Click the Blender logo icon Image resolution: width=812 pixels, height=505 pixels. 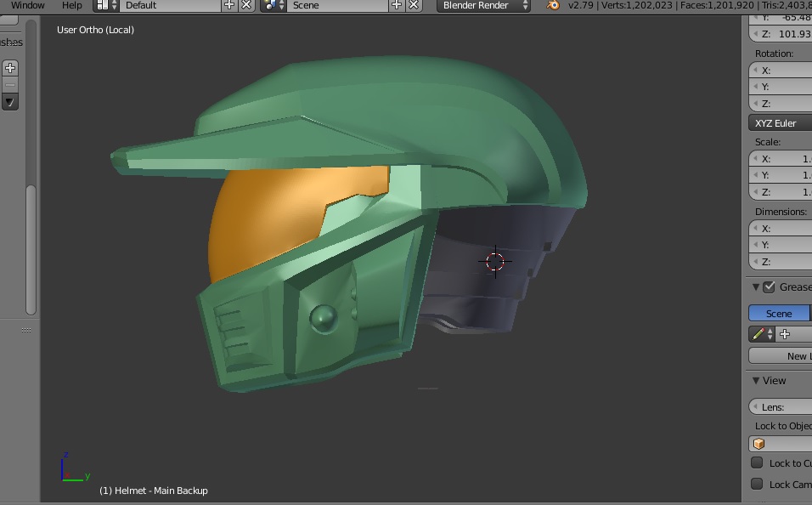point(553,5)
